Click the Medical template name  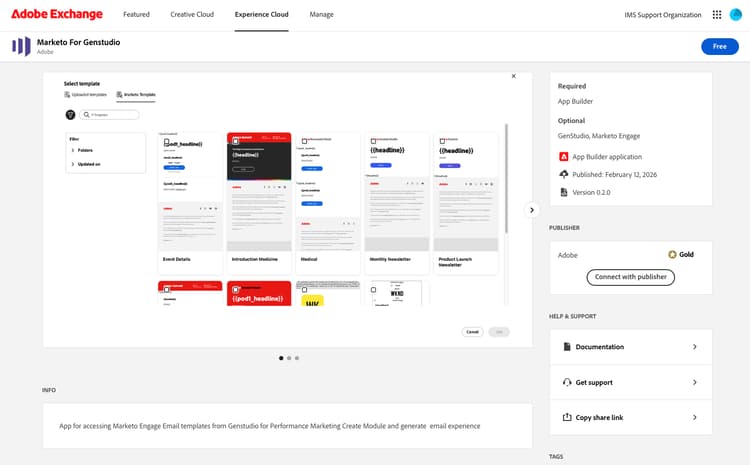309,259
